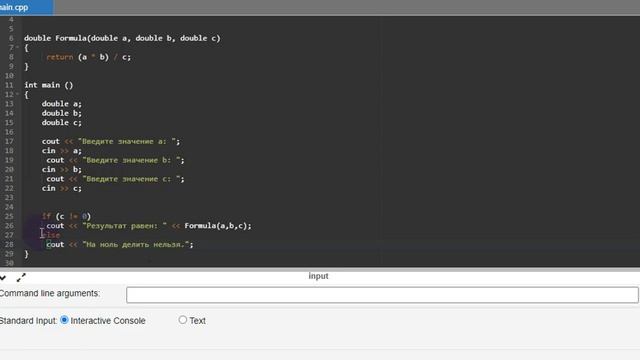Click the 'Standard Input:' label
The width and height of the screenshot is (640, 360).
[x=28, y=320]
